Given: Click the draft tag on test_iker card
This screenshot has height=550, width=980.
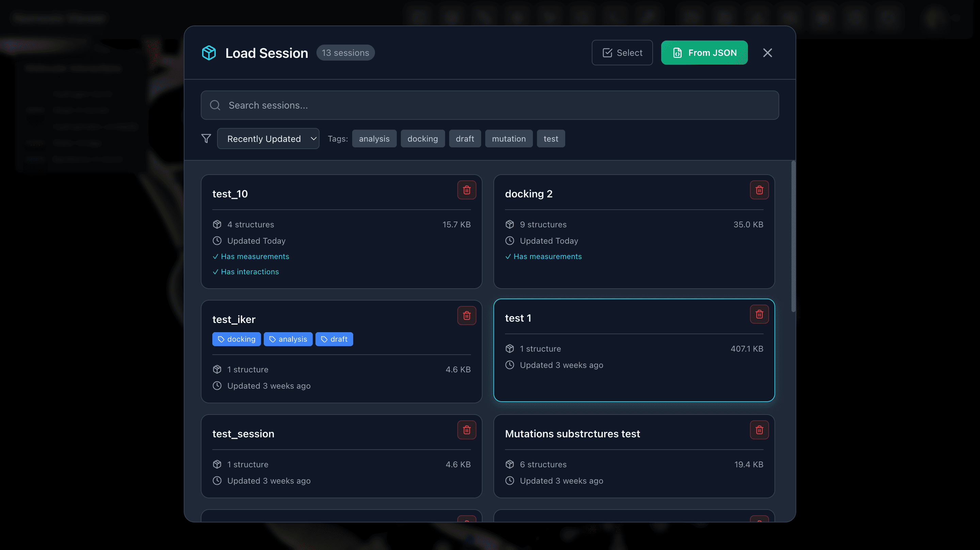Looking at the screenshot, I should tap(334, 339).
